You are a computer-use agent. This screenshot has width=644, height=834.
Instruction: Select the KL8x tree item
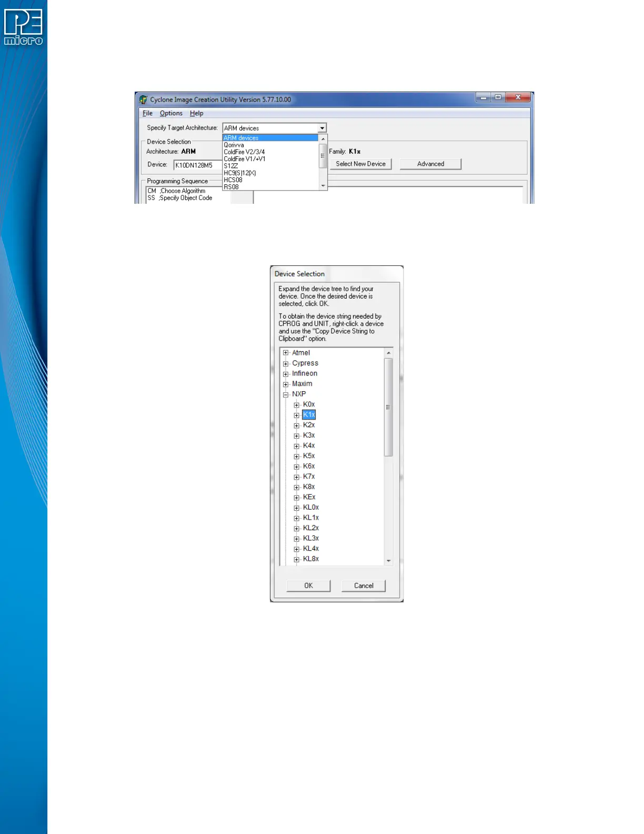click(311, 559)
